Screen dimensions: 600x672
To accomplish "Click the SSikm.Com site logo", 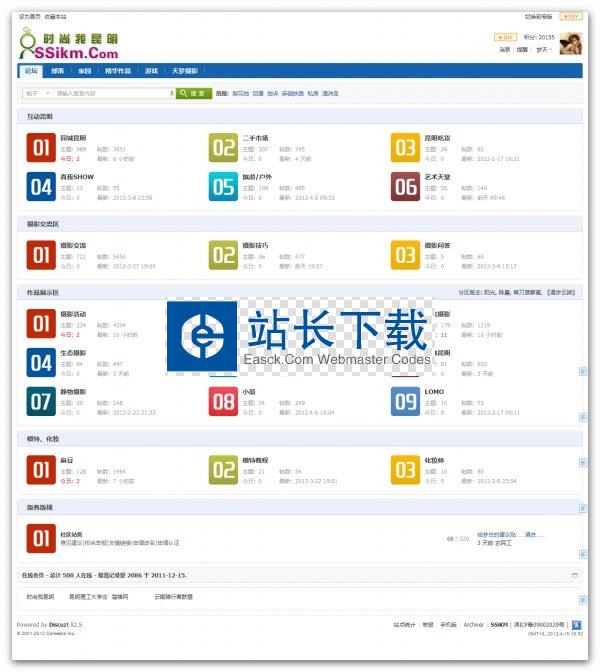I will pos(69,44).
